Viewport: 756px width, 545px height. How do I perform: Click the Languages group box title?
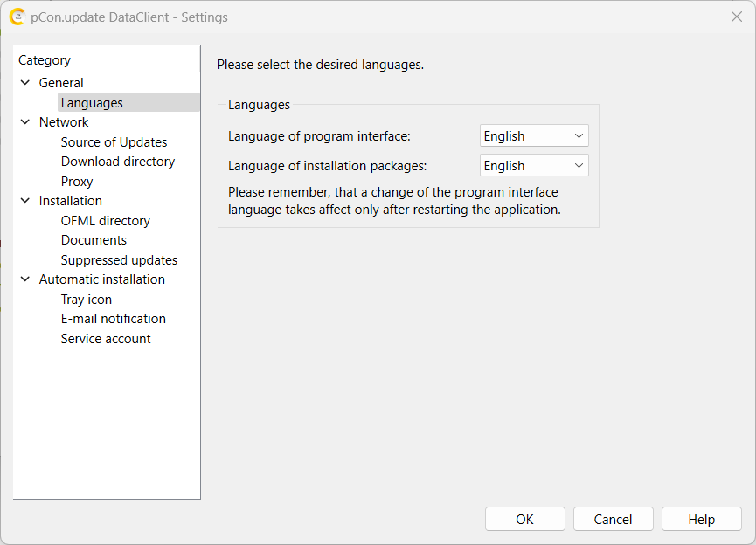point(259,105)
